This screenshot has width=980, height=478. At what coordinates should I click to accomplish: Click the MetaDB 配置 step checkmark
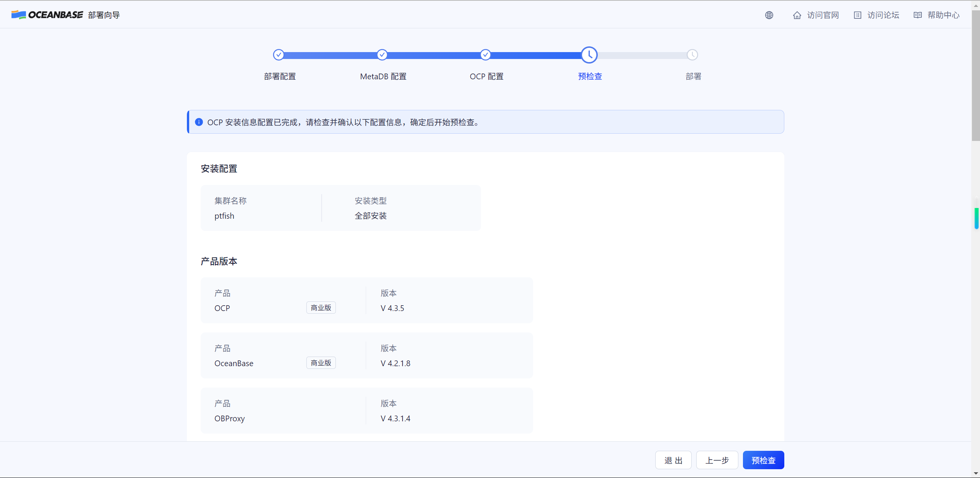click(382, 55)
